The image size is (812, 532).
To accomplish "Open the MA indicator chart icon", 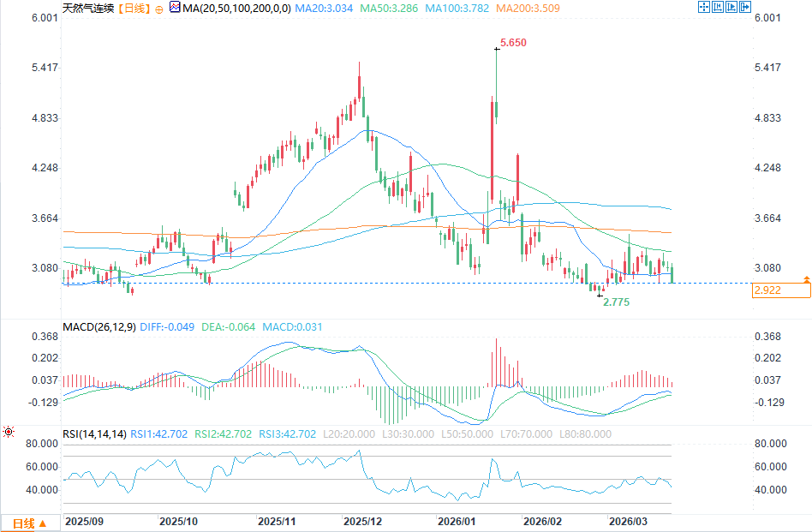I will click(175, 7).
